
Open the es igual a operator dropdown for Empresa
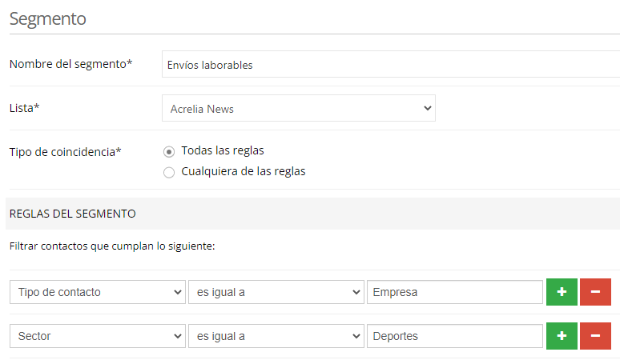(x=276, y=292)
